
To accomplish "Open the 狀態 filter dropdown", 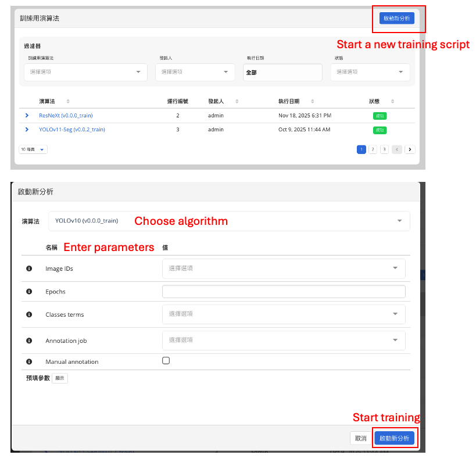I will point(370,72).
